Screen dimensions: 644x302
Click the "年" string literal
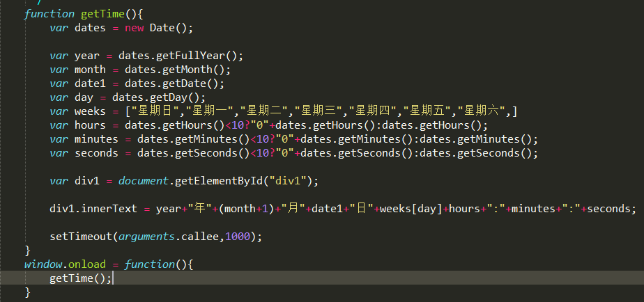pos(200,209)
